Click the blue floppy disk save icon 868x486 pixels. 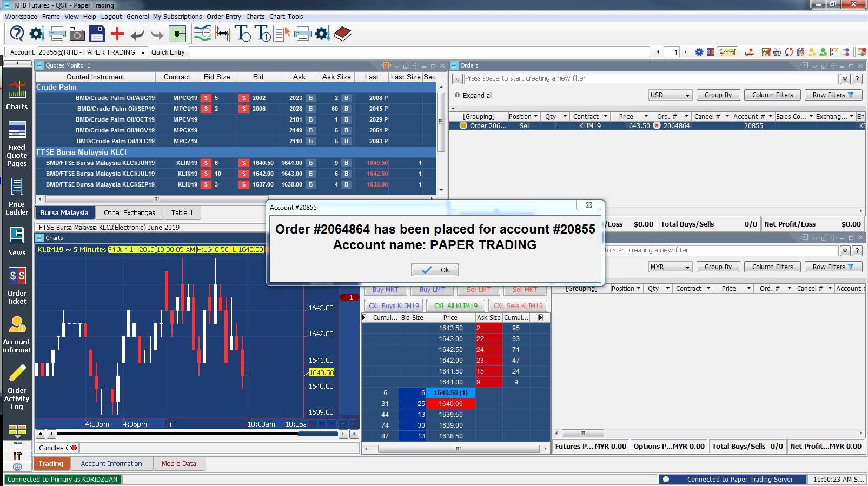[97, 34]
